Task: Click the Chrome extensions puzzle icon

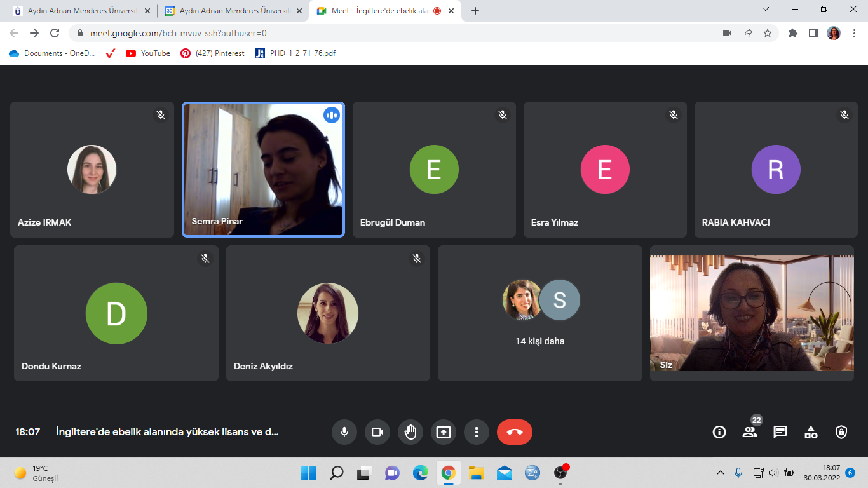Action: [792, 33]
